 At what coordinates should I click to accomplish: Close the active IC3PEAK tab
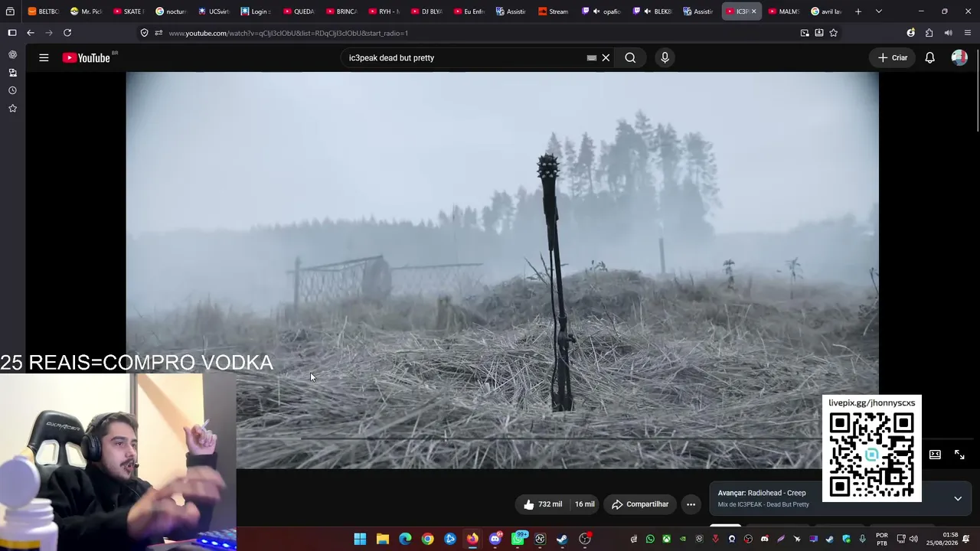point(753,11)
